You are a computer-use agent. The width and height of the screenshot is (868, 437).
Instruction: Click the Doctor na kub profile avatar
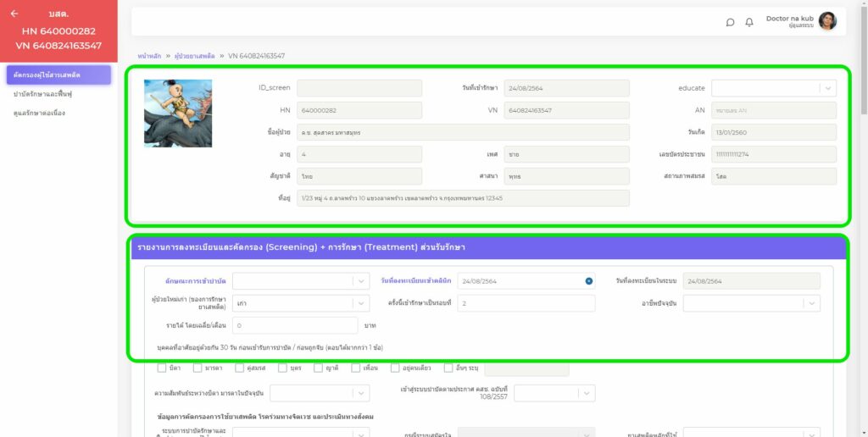coord(827,21)
